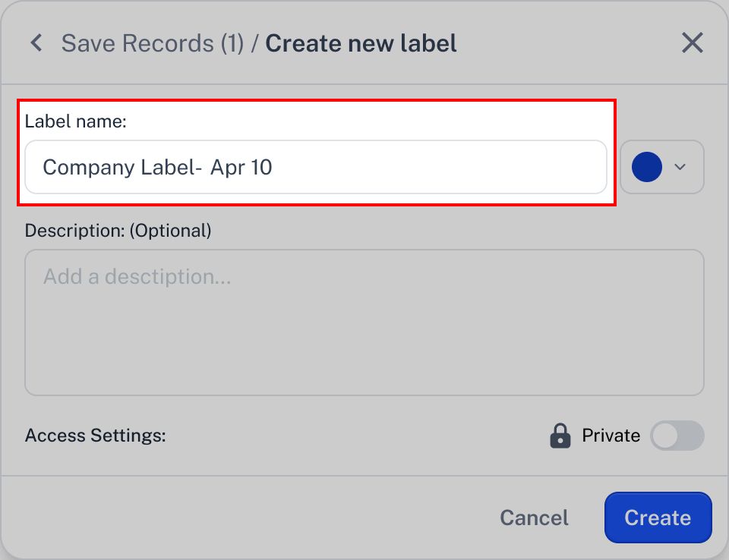This screenshot has width=729, height=560.
Task: Click the "Add a desctiption..." placeholder text
Action: click(x=137, y=276)
